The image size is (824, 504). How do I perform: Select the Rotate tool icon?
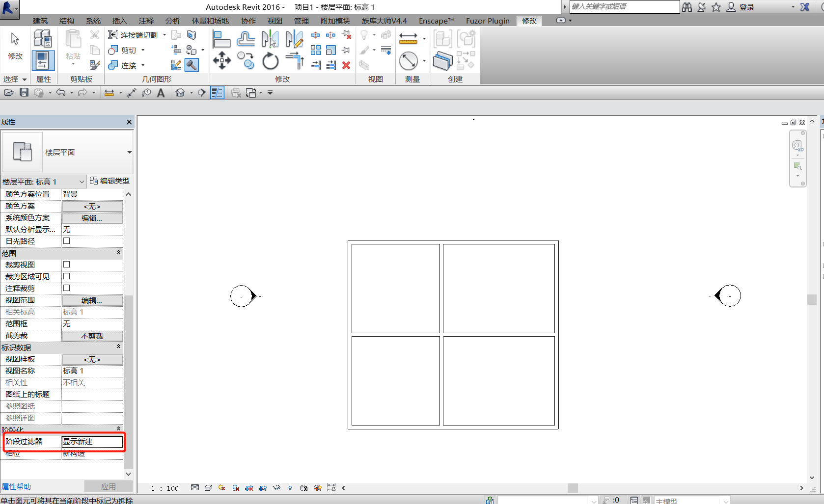(270, 61)
